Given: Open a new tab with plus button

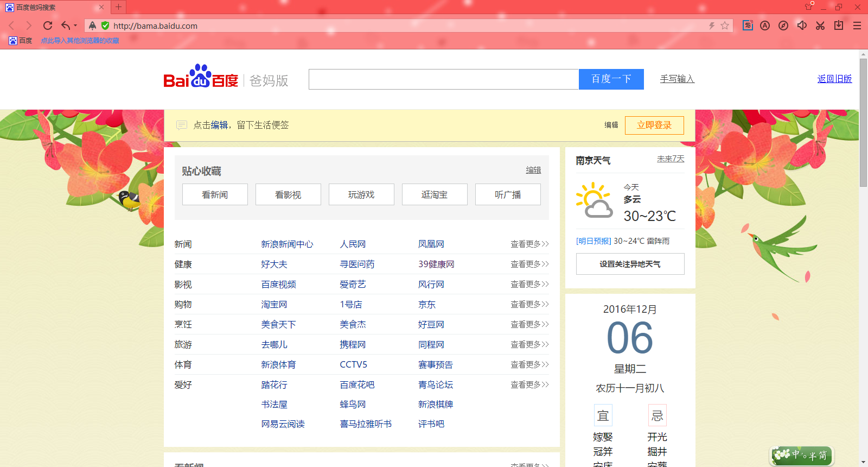Looking at the screenshot, I should 118,7.
